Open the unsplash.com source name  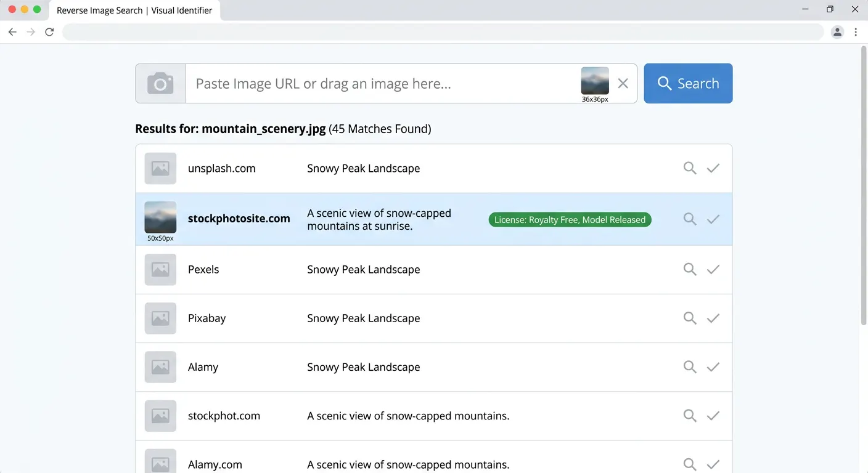tap(221, 168)
